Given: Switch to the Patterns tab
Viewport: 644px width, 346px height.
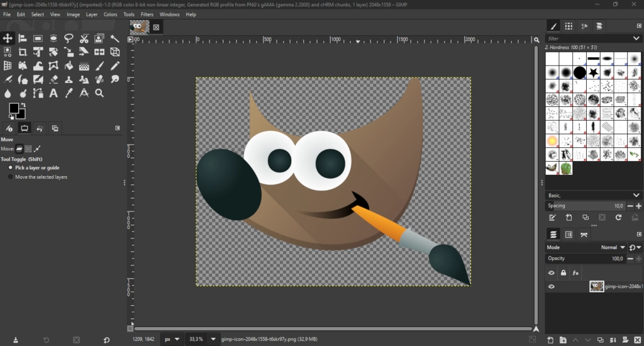Looking at the screenshot, I should [x=569, y=26].
